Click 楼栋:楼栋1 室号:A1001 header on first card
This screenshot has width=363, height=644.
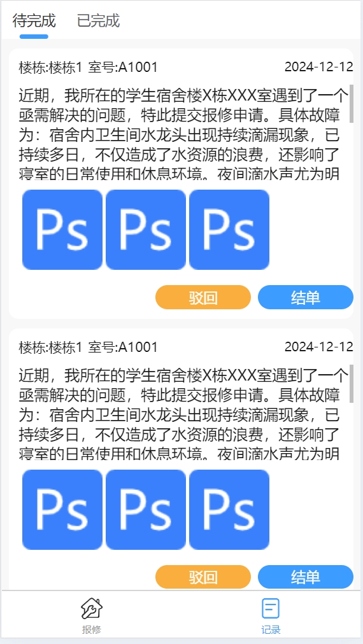pos(88,67)
